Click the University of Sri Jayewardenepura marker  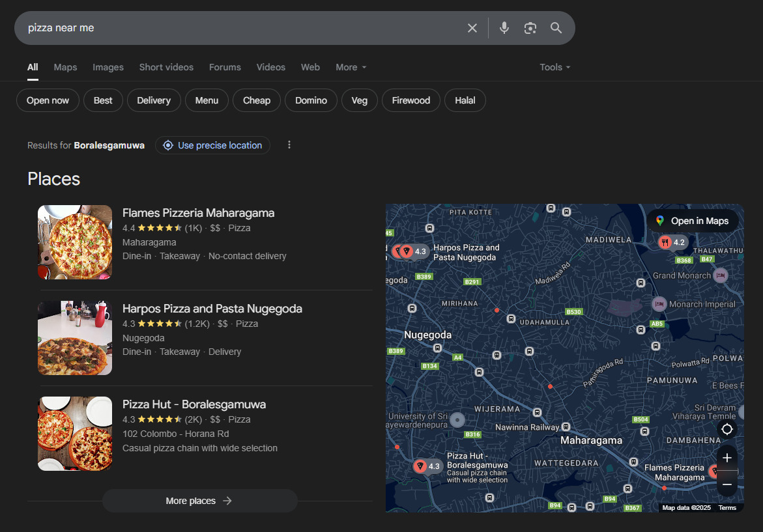click(457, 419)
